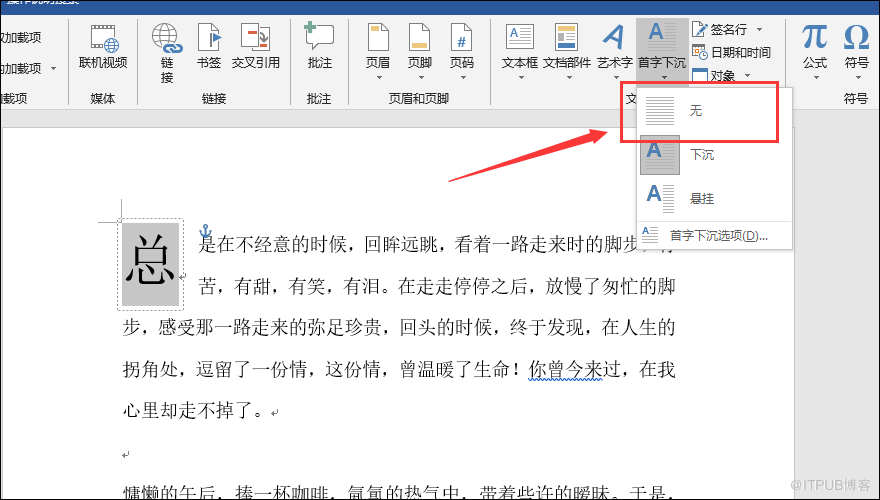880x500 pixels.
Task: Open 首字下沉选项 (Drop Cap Options) dialog
Action: tap(717, 236)
